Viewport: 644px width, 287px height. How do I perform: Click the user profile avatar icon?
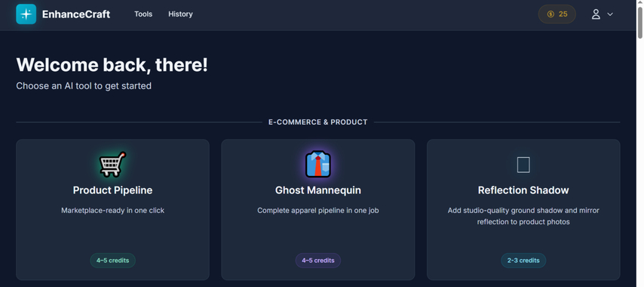coord(596,14)
